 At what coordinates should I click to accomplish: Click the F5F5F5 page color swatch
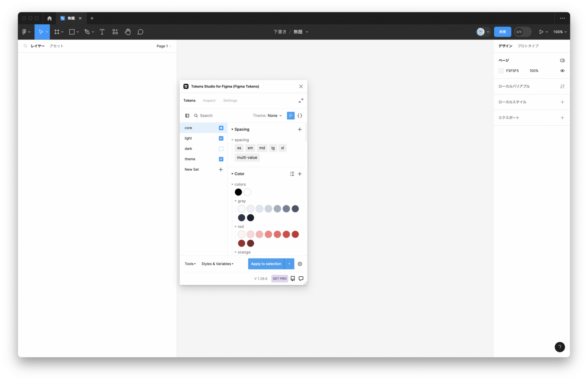[x=501, y=71]
